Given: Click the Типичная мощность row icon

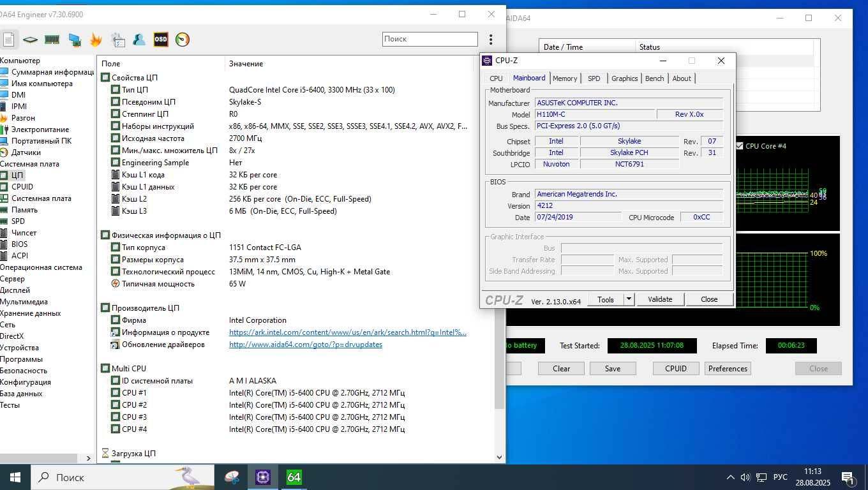Looking at the screenshot, I should (x=116, y=283).
